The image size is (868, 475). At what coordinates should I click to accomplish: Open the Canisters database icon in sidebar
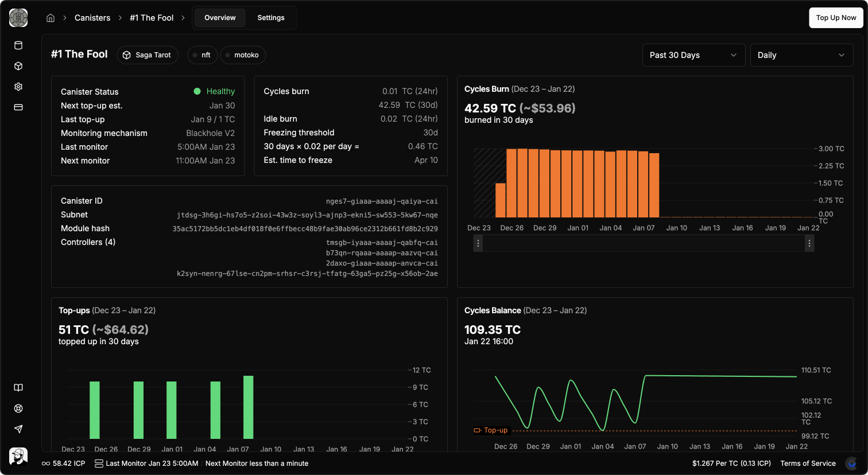(18, 45)
